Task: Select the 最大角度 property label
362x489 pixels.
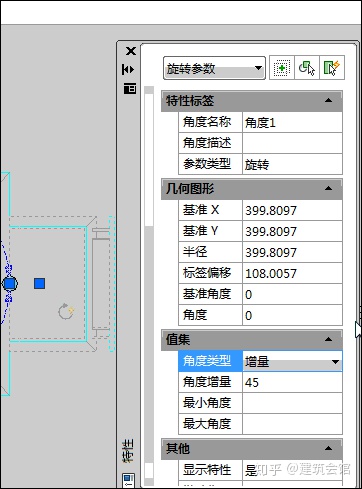Action: point(210,424)
